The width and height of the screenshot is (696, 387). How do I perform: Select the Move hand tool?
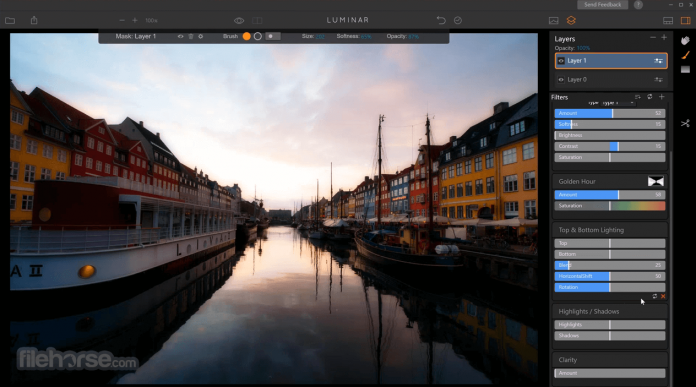tap(685, 40)
